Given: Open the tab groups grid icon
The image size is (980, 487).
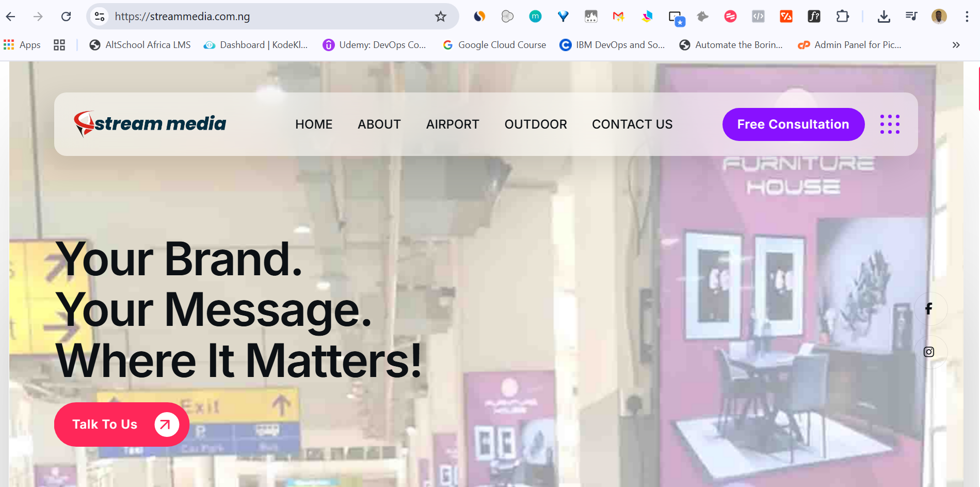Looking at the screenshot, I should 59,45.
